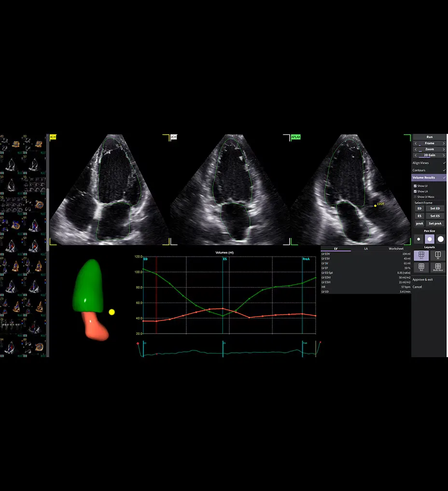Advance to the next frame arrow
The image size is (448, 491).
point(444,143)
